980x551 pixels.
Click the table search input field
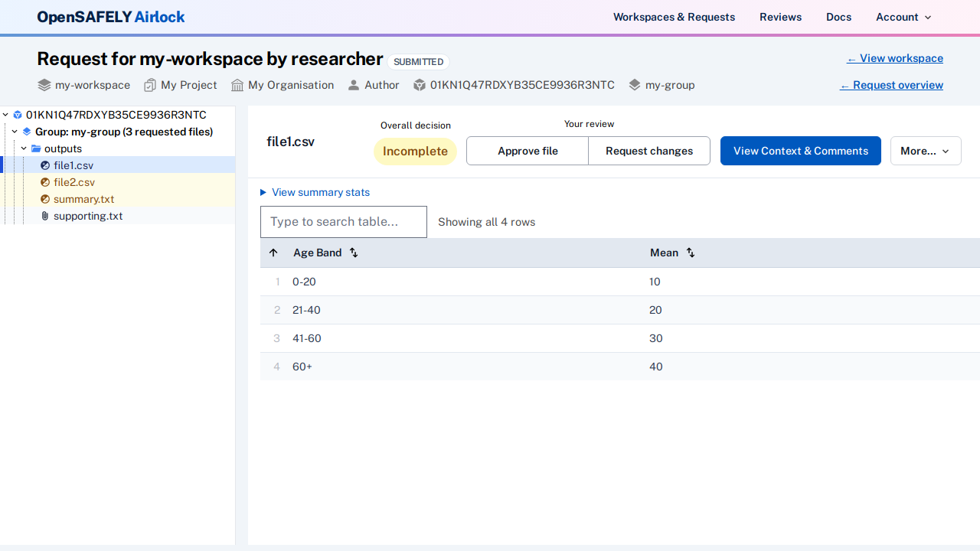[343, 222]
